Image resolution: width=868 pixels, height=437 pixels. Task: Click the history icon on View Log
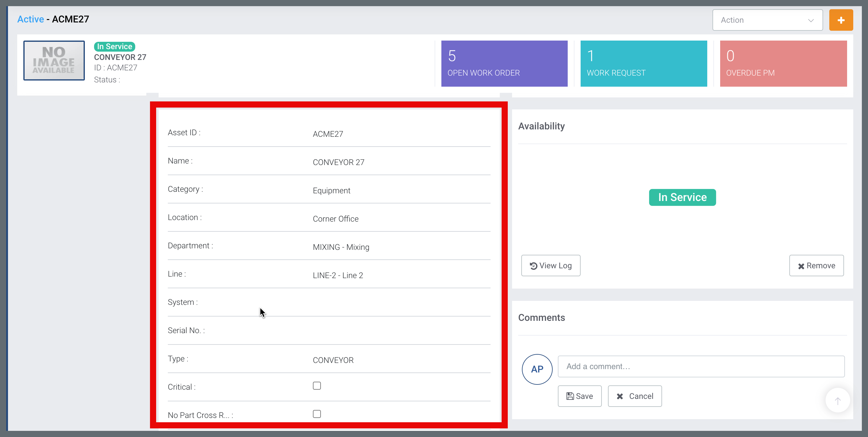pyautogui.click(x=533, y=266)
